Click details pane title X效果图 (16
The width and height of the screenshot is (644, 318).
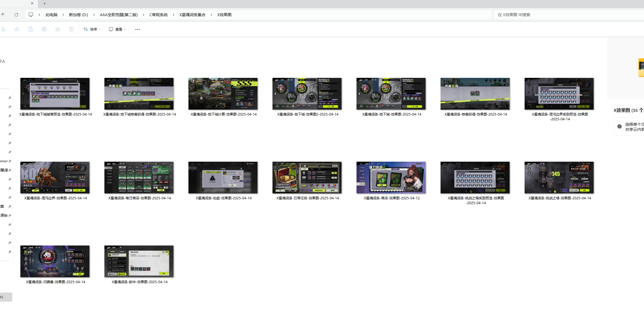click(x=628, y=110)
